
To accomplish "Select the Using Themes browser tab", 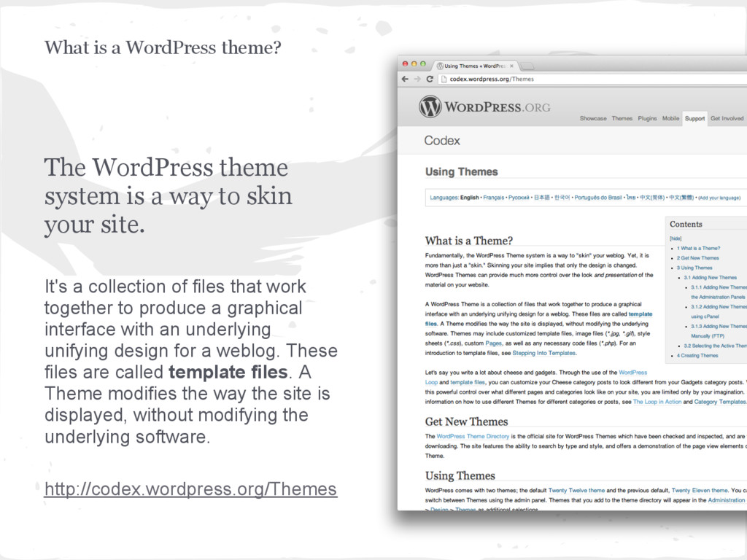I will point(474,66).
